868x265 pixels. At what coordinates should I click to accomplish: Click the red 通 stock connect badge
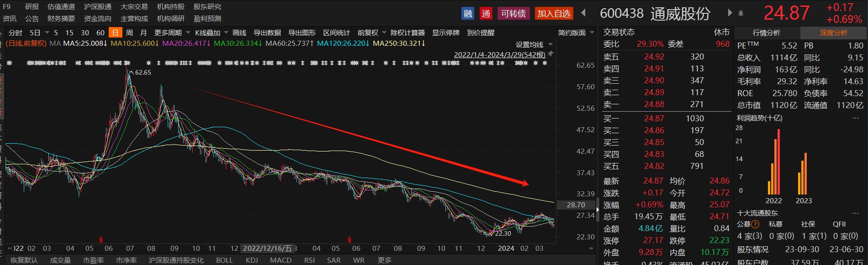[x=486, y=14]
